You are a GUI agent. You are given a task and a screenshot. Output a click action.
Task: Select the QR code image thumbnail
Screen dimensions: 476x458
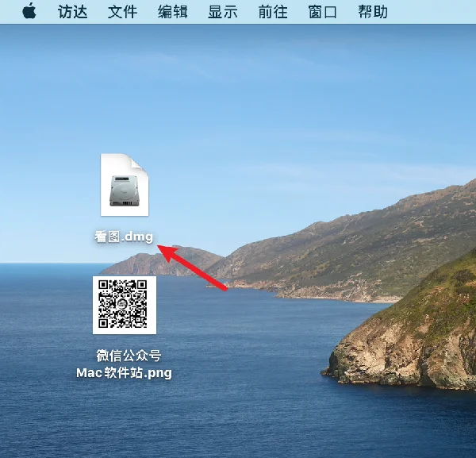pyautogui.click(x=125, y=305)
